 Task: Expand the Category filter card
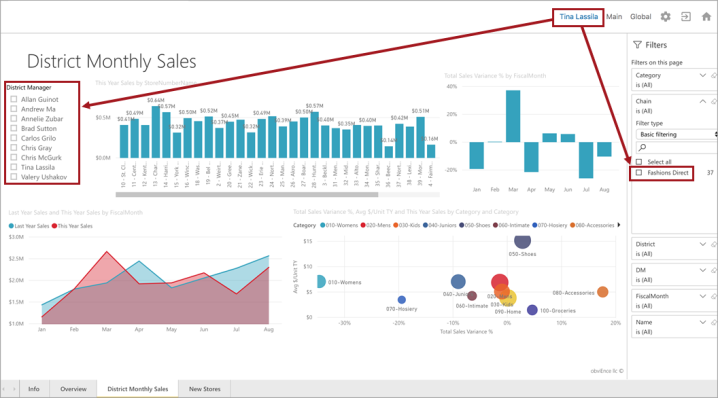(702, 75)
